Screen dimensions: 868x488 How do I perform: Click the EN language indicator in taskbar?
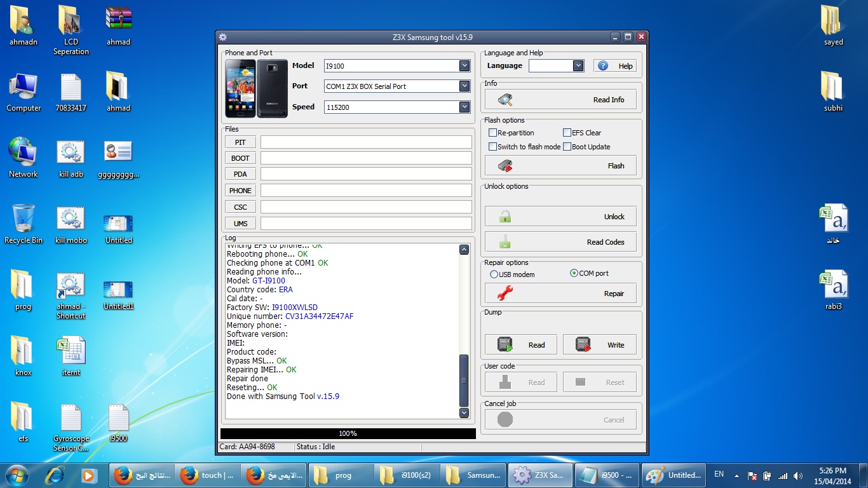click(x=719, y=474)
